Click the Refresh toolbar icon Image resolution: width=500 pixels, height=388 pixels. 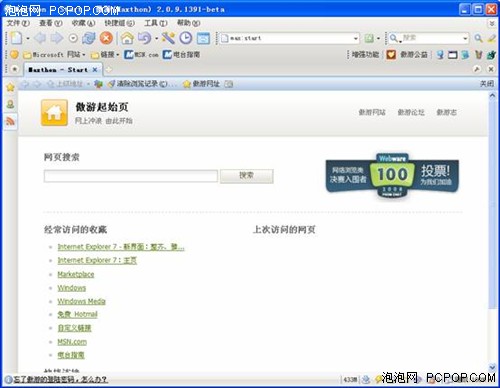[89, 38]
